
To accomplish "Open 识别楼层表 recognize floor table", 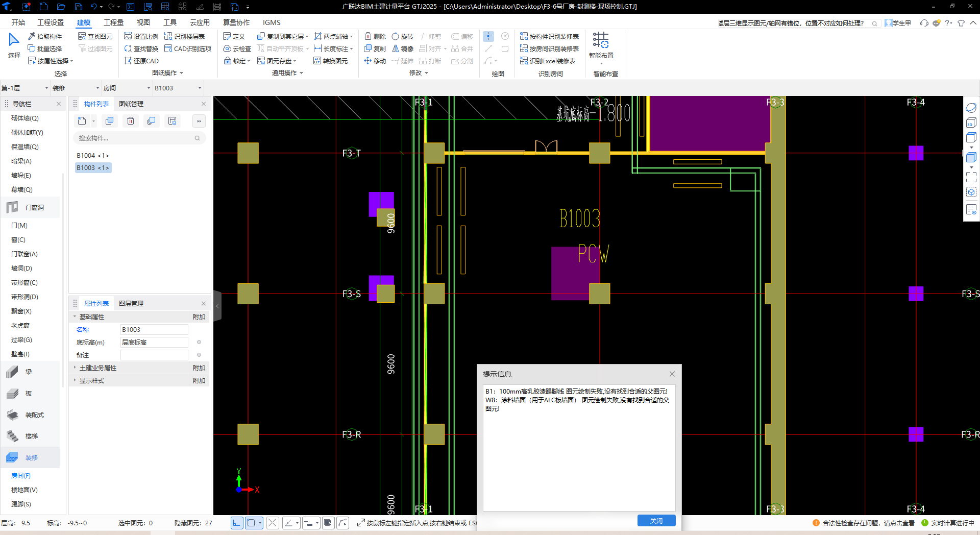I will click(x=184, y=36).
